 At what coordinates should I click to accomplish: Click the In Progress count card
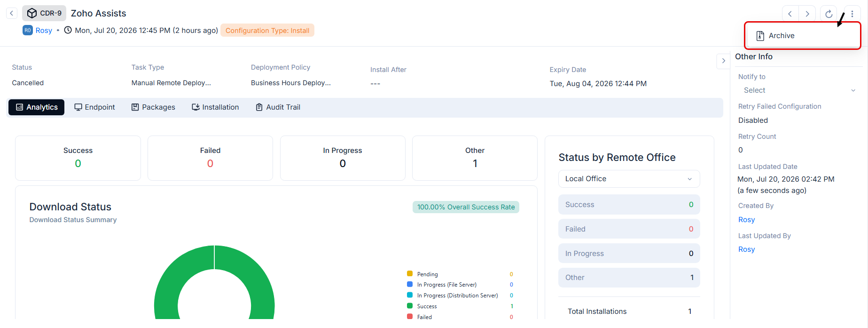(343, 158)
